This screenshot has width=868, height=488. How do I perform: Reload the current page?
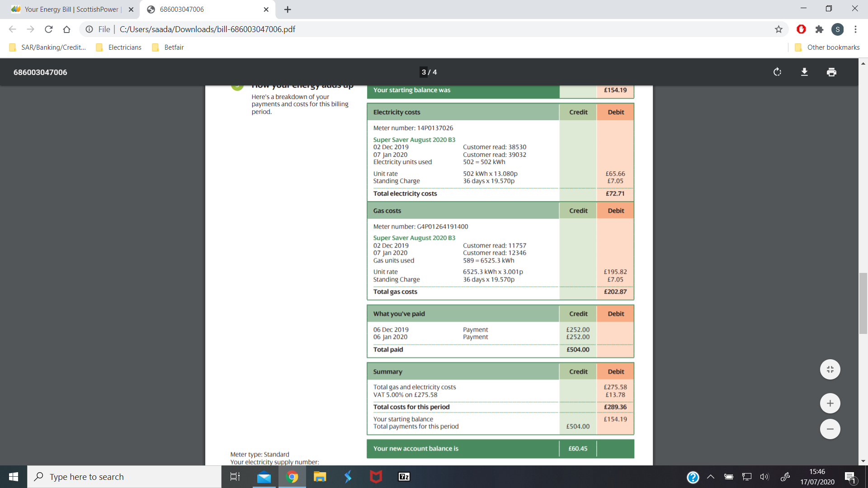pyautogui.click(x=49, y=29)
